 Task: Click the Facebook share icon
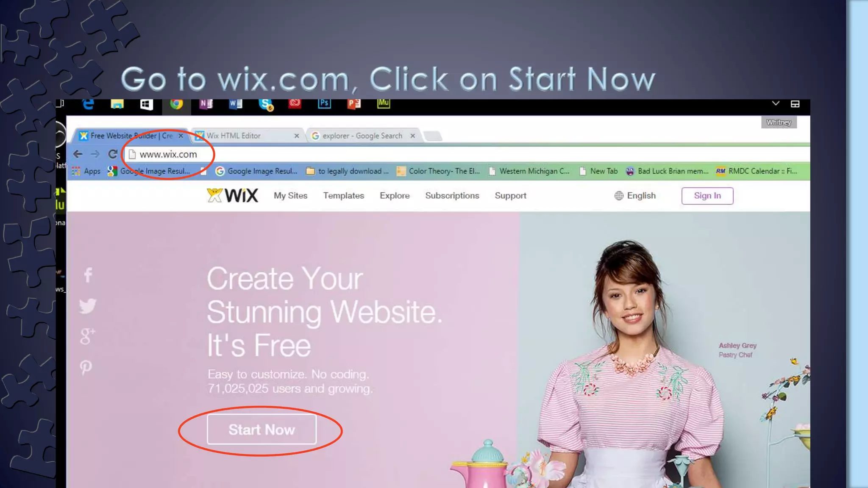(x=88, y=275)
